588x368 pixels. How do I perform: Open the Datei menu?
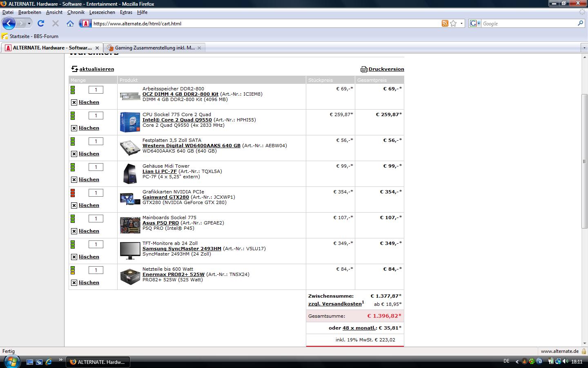click(8, 12)
